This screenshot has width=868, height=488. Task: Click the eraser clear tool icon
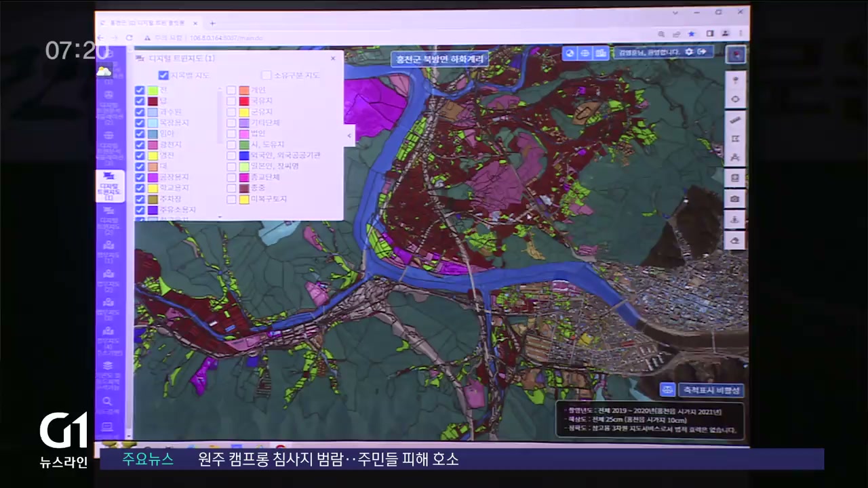click(x=735, y=239)
